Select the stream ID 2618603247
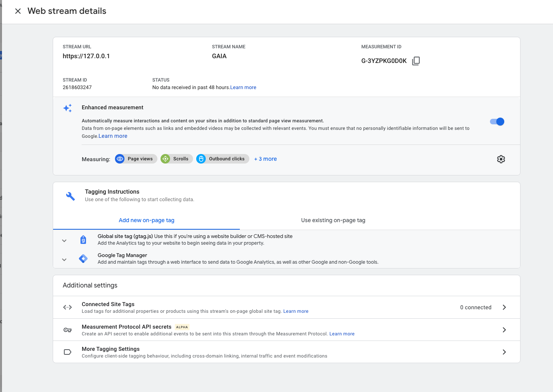 coord(77,88)
